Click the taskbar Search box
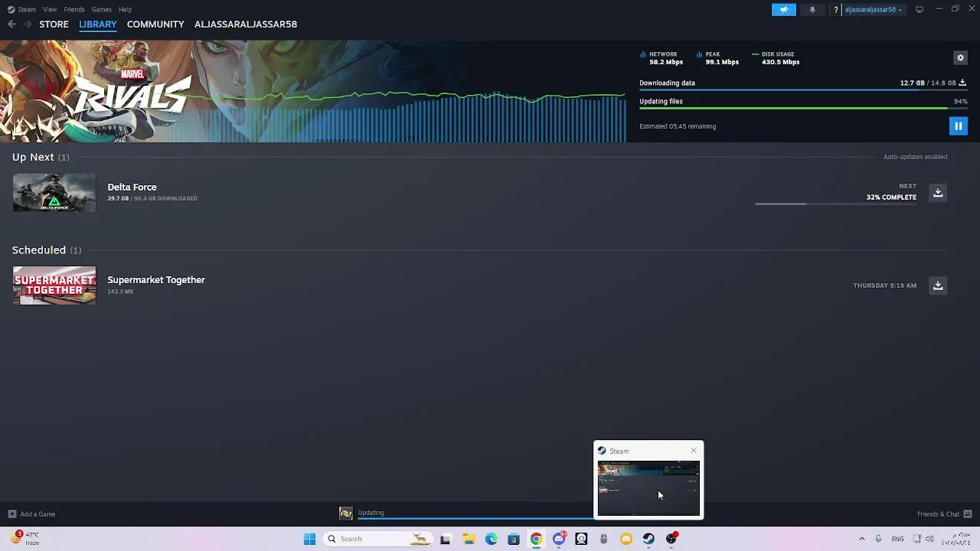 (379, 539)
